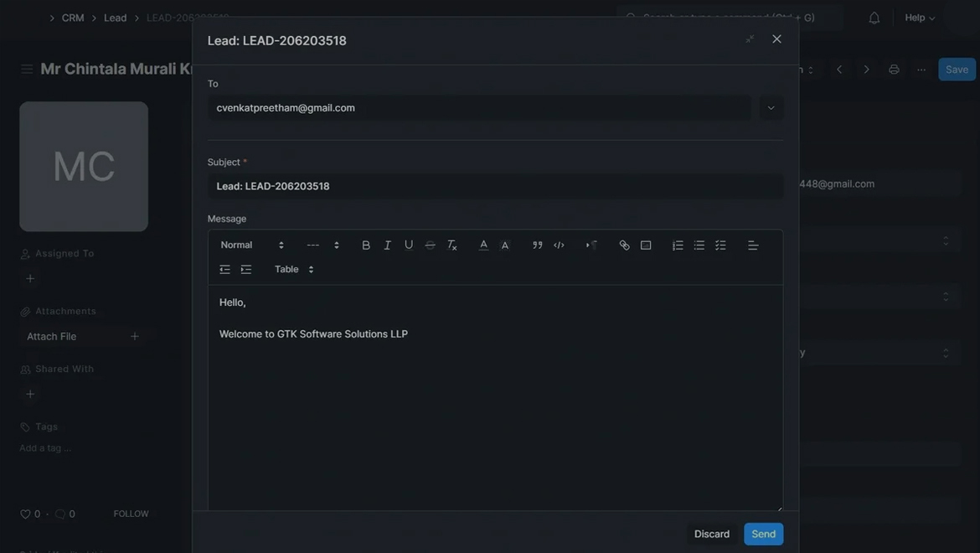Clear formatting with the Tx icon
This screenshot has width=980, height=553.
pos(452,245)
